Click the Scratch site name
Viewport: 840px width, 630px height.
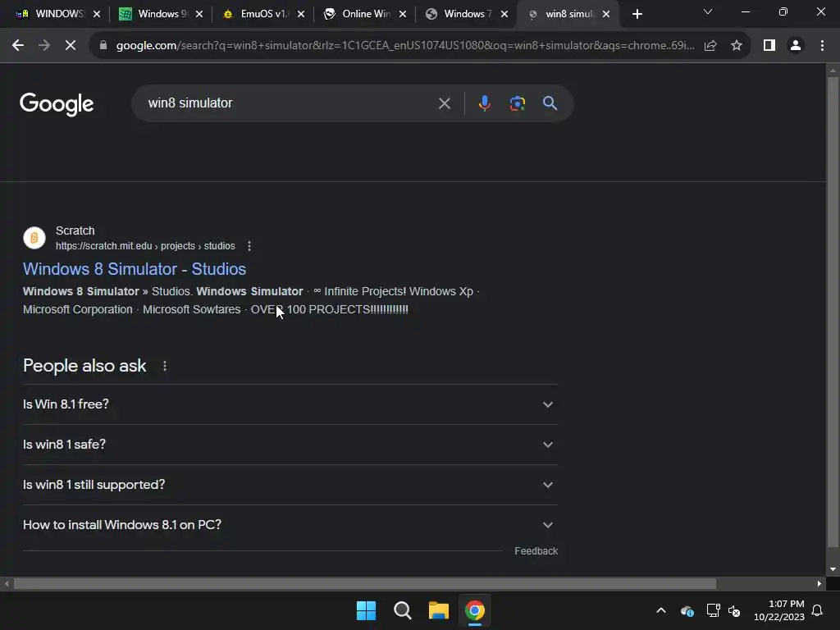tap(75, 231)
